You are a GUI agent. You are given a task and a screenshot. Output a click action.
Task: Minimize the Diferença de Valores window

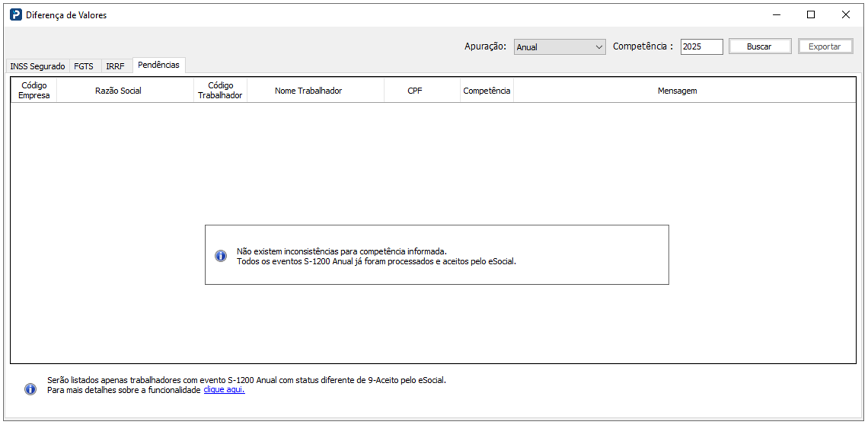click(x=776, y=15)
